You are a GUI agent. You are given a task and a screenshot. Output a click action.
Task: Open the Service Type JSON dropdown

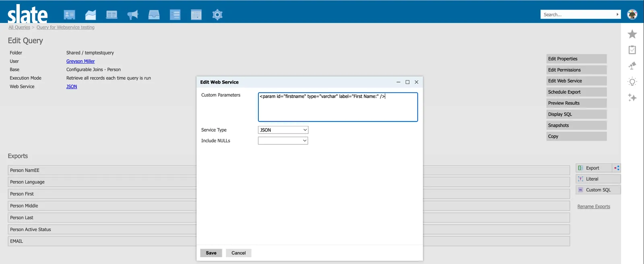click(x=283, y=130)
